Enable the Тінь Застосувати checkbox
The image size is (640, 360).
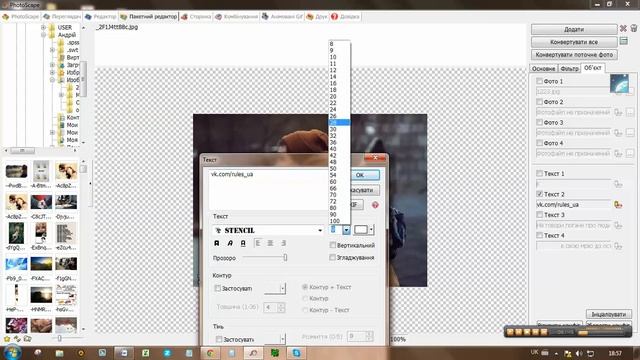coord(219,339)
